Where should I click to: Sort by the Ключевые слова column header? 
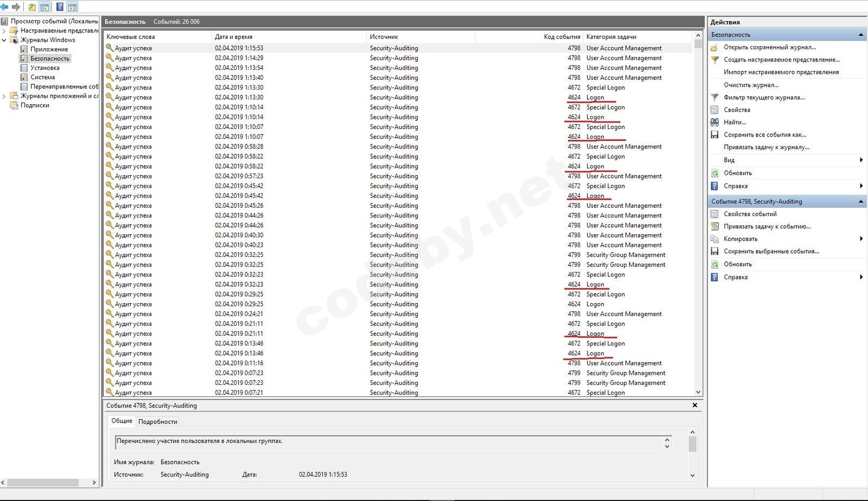157,37
